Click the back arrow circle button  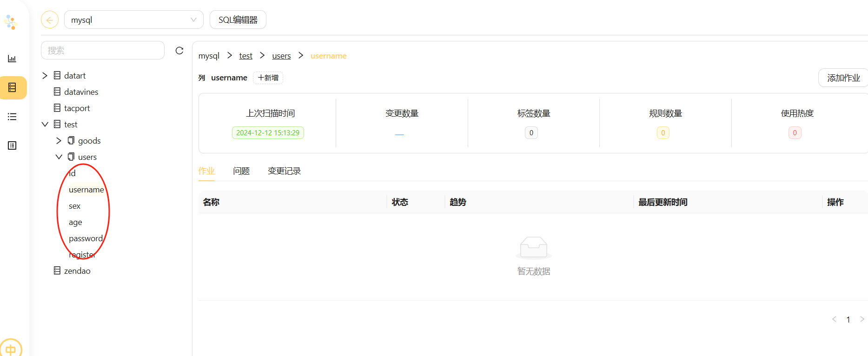click(x=50, y=20)
